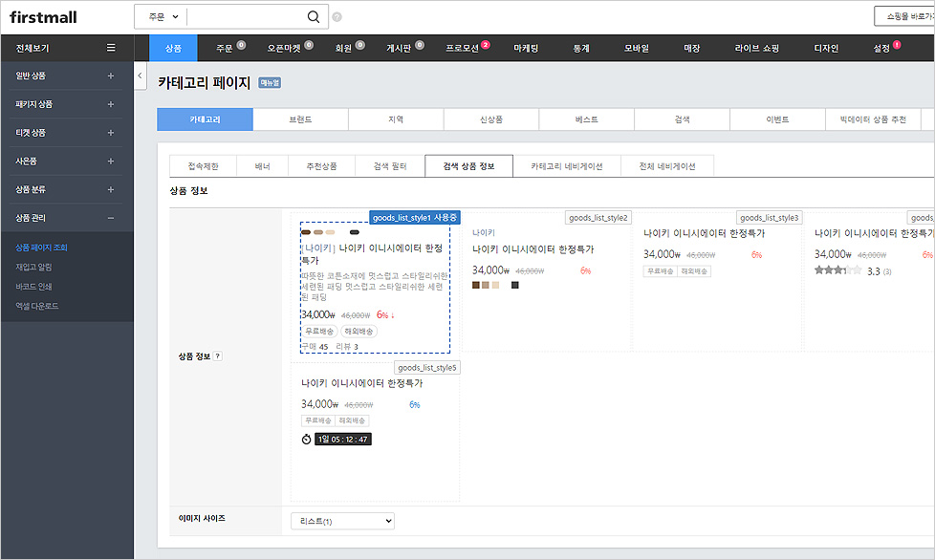
Task: Click the header search input field
Action: (247, 16)
